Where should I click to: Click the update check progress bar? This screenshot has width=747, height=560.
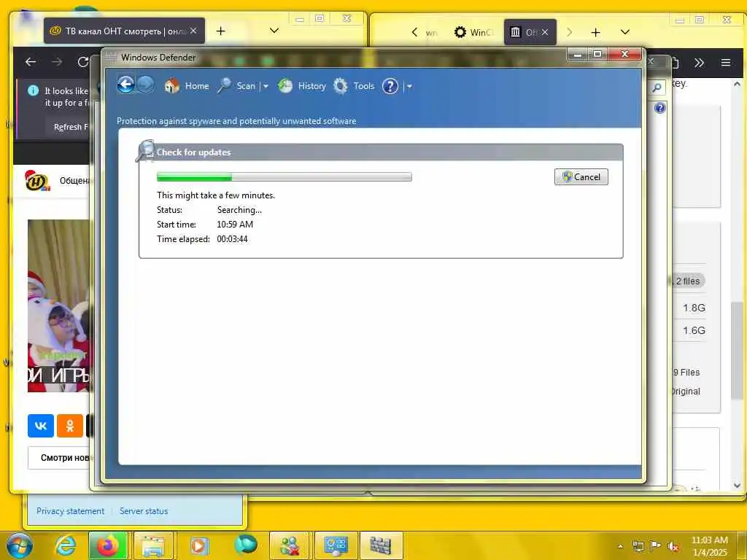(x=285, y=177)
